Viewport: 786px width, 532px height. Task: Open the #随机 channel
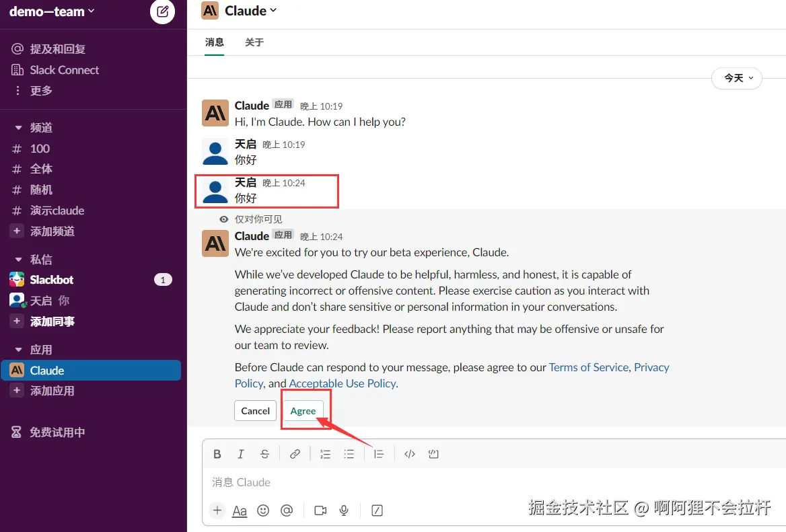41,190
